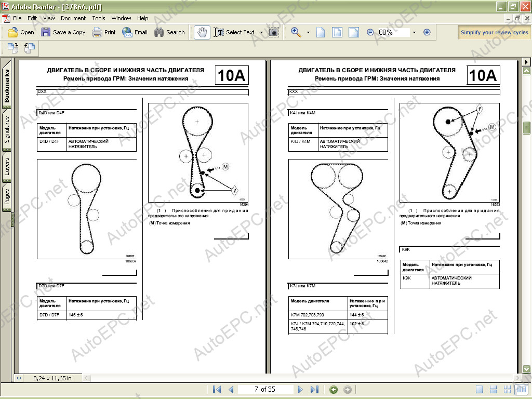Switch to the Signatures side tab
532x399 pixels.
pos(7,129)
